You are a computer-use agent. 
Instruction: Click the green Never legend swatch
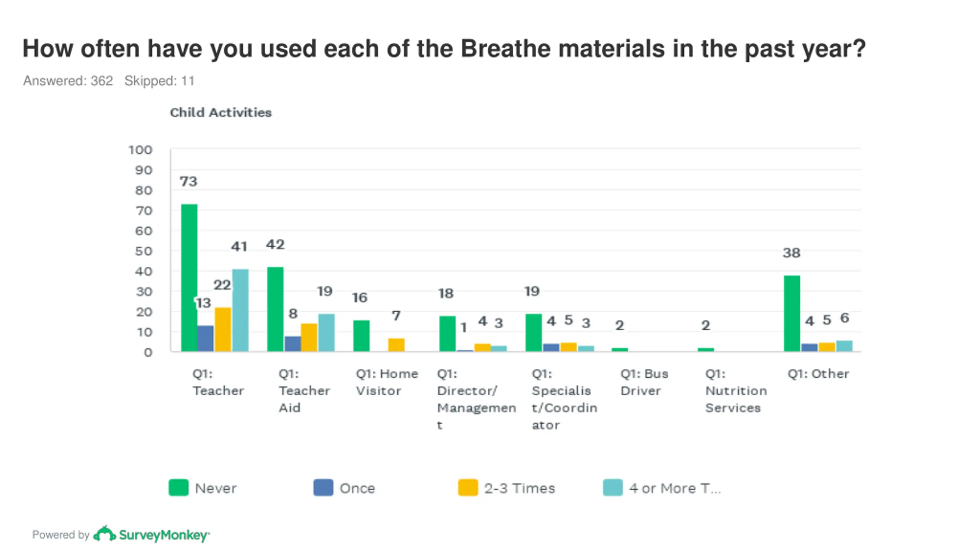[x=178, y=487]
